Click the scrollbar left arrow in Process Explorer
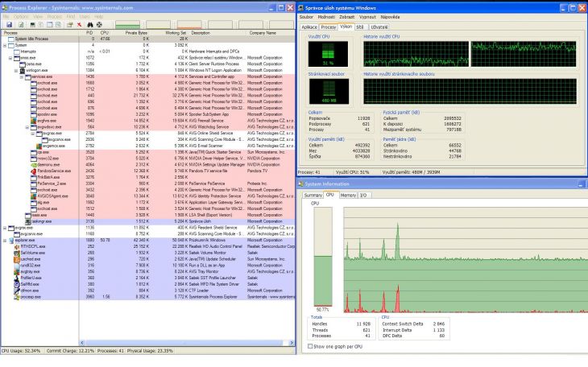588x367 pixels. (82, 343)
